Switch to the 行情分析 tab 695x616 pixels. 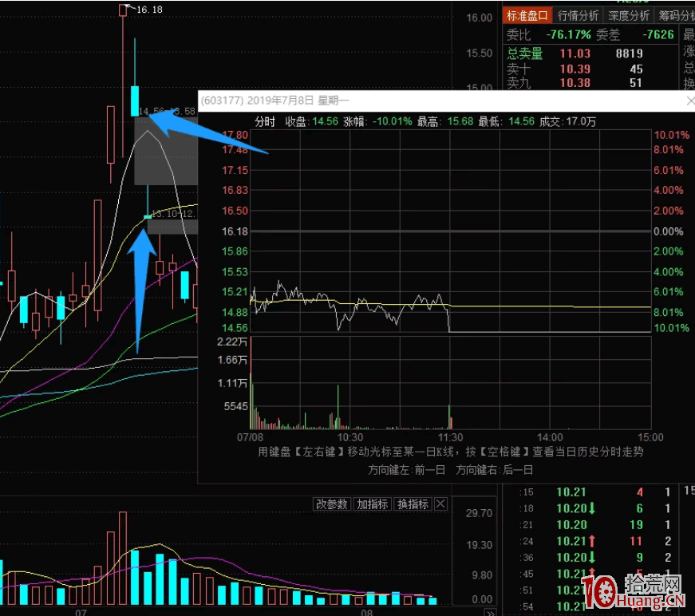tap(578, 16)
